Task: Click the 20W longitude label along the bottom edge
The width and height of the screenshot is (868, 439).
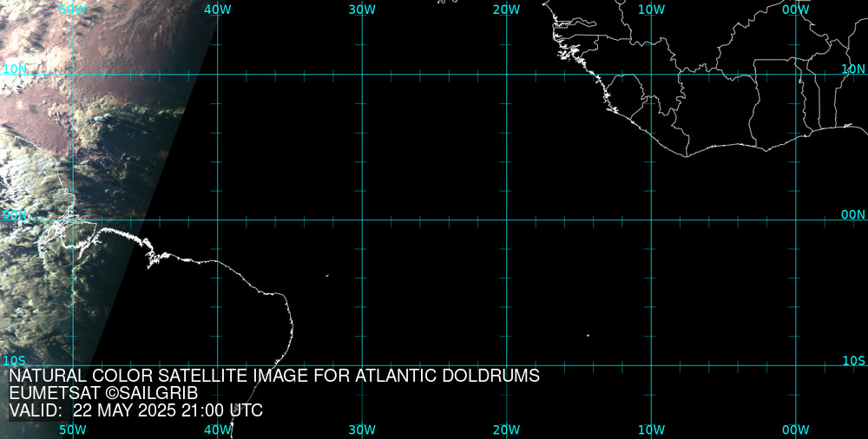Action: tap(507, 430)
